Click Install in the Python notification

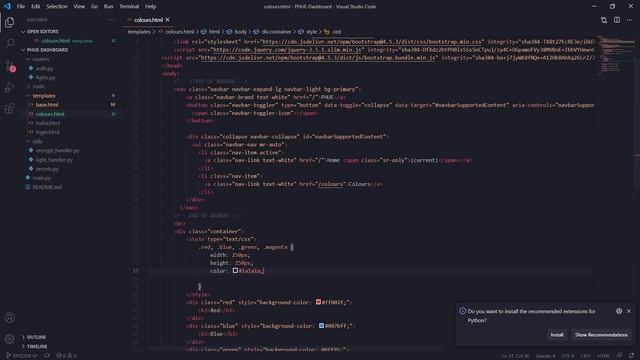tap(557, 335)
